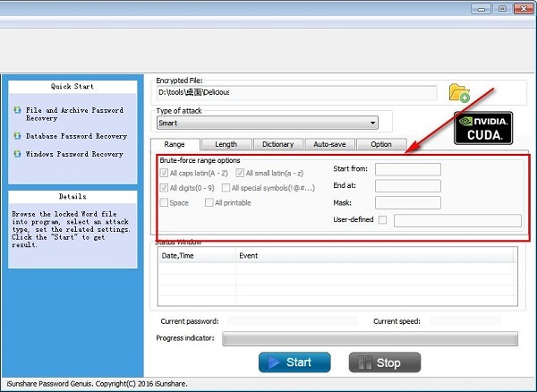The width and height of the screenshot is (537, 392).
Task: Click the Encrypted File path field
Action: click(x=296, y=92)
